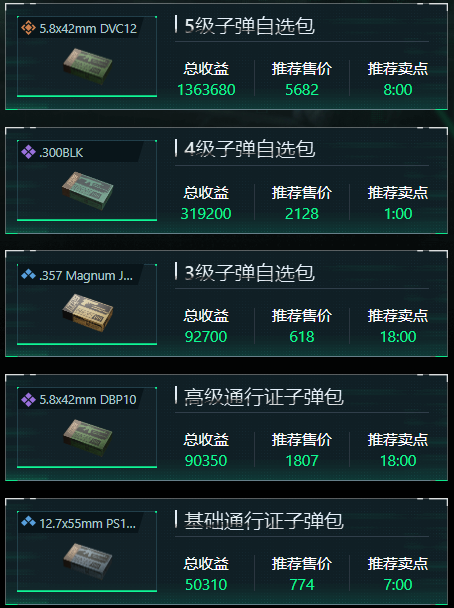Click recommended price 2128

point(302,214)
